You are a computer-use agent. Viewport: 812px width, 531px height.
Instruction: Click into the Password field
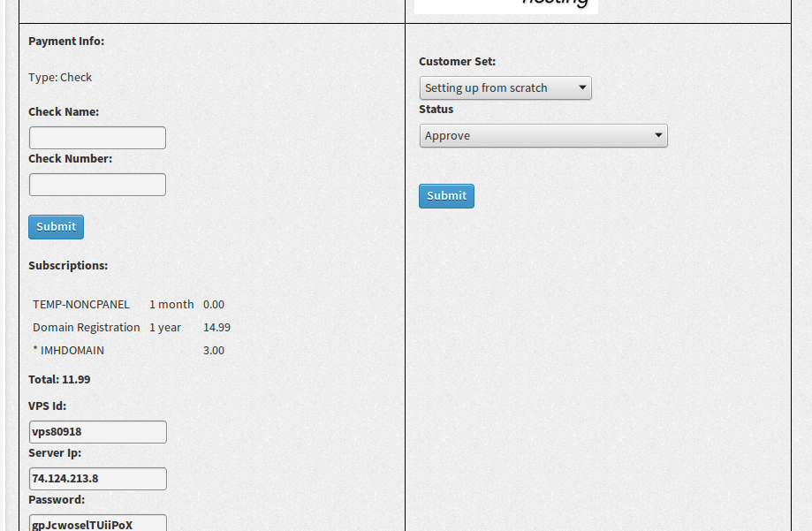point(97,524)
